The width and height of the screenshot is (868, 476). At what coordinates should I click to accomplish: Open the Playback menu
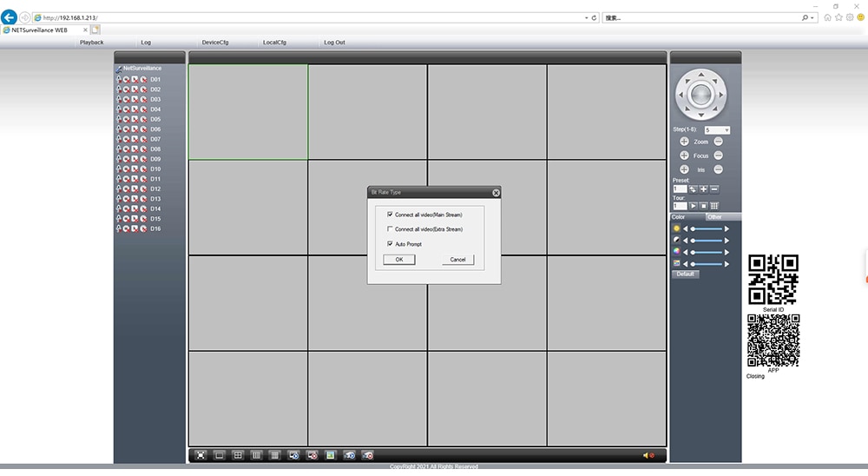[x=91, y=42]
